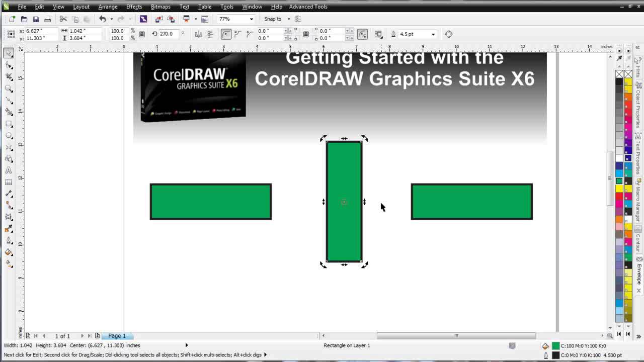Click the Export icon

click(171, 19)
